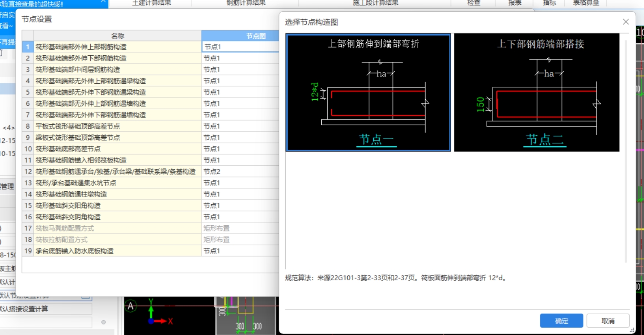Image resolution: width=644 pixels, height=335 pixels.
Task: Select row 筏板拉筋配置方式
Action: (117, 240)
